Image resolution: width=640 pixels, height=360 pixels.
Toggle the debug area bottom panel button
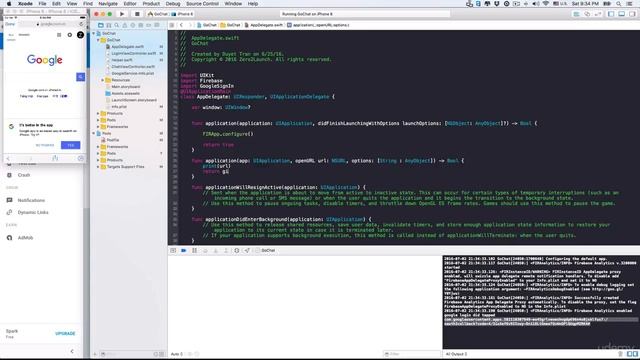point(621,14)
